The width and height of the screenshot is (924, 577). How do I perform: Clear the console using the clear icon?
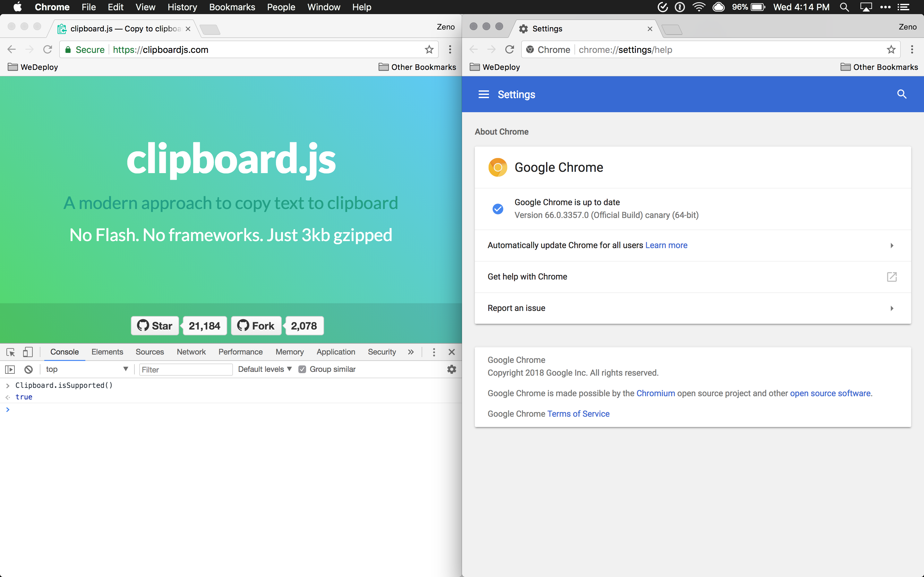pyautogui.click(x=28, y=369)
